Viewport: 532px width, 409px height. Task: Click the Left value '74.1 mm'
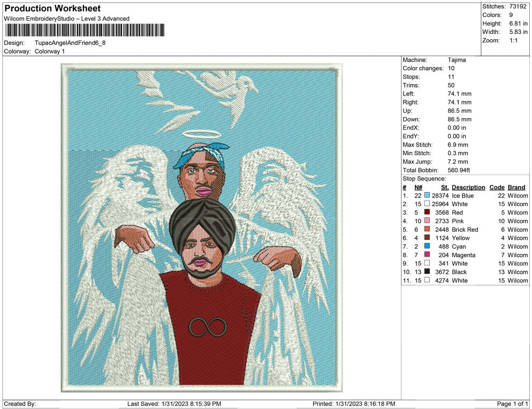[x=459, y=93]
